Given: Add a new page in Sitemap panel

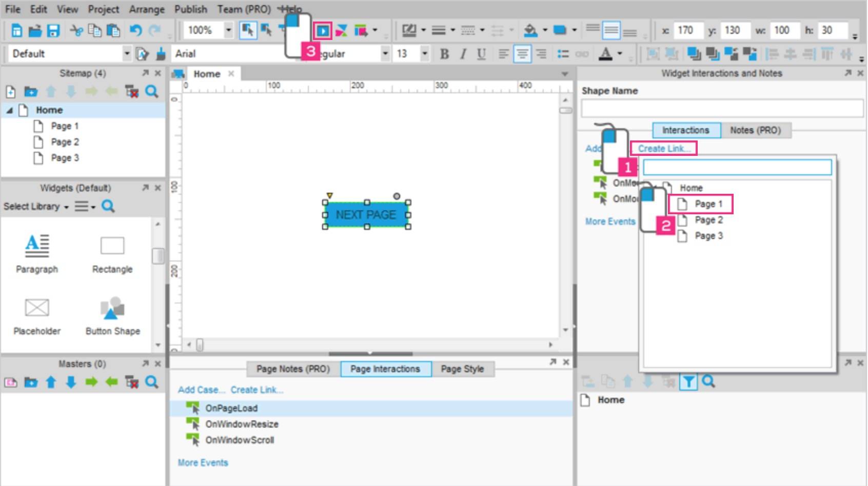Looking at the screenshot, I should pyautogui.click(x=10, y=92).
